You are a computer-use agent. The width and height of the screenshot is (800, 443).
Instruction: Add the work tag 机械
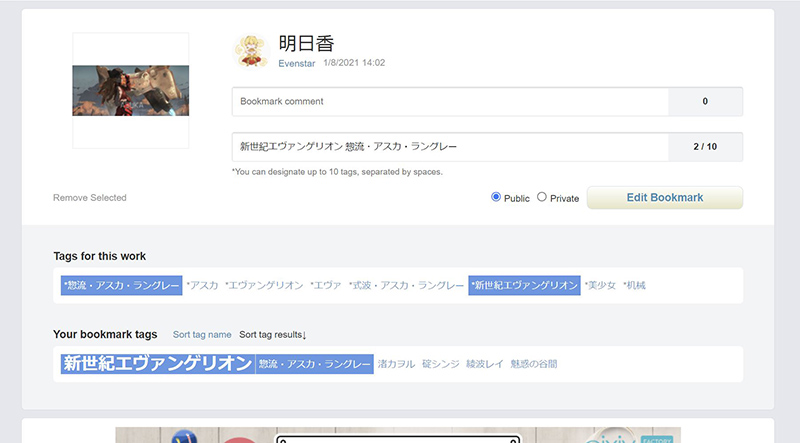634,285
